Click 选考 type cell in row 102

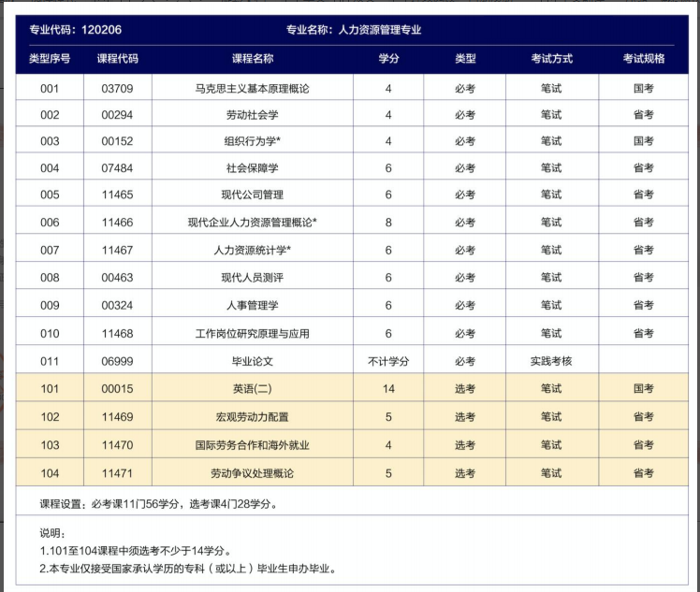click(465, 417)
